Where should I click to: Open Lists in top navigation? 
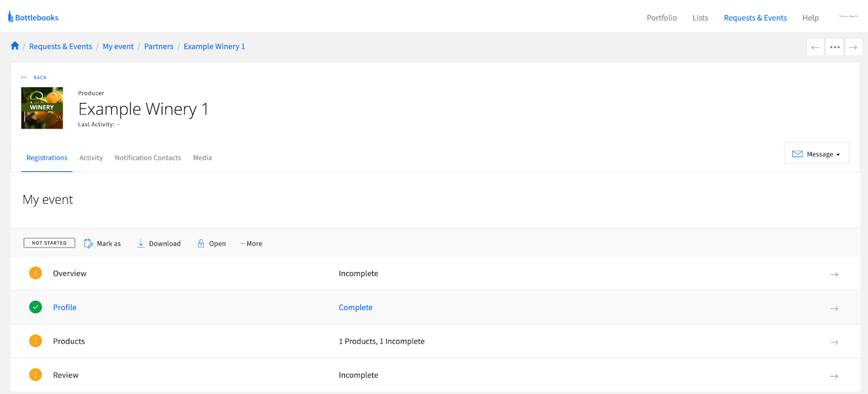700,18
